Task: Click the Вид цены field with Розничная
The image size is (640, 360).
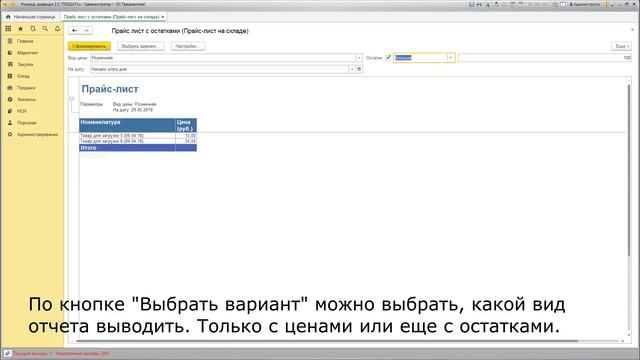Action: 223,58
